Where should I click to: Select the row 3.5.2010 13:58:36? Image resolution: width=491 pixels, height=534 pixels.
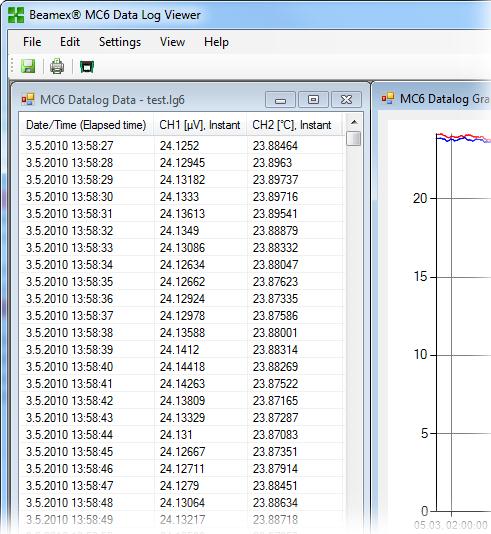(x=181, y=299)
